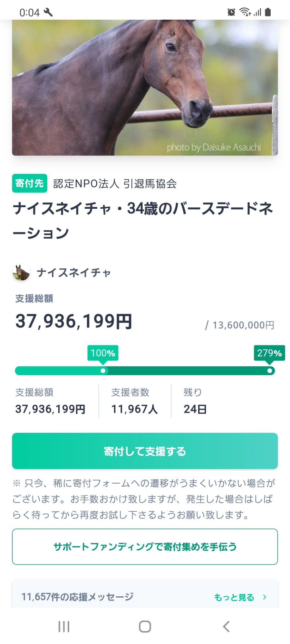Tap the 寄付先 green badge
Image resolution: width=290 pixels, height=644 pixels.
pos(30,183)
